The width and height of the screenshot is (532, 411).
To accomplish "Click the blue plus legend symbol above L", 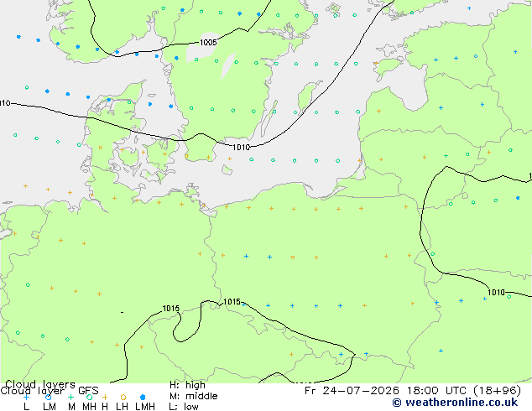I will coord(27,397).
